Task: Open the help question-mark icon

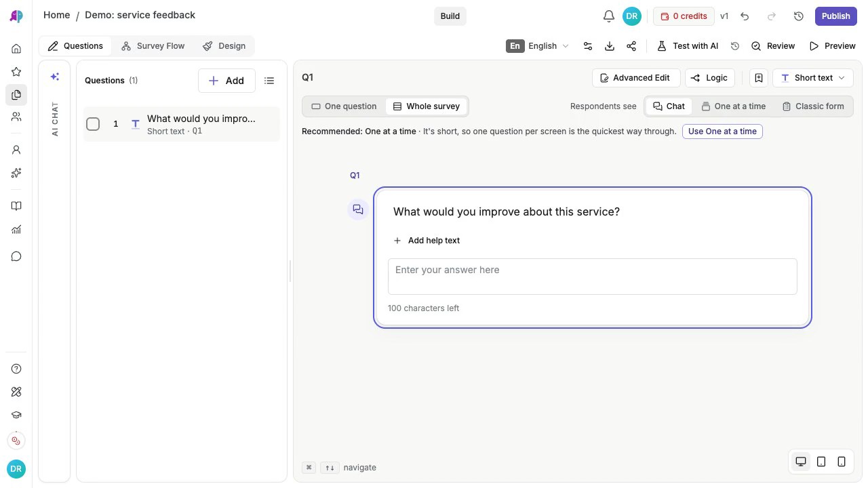Action: click(x=16, y=369)
